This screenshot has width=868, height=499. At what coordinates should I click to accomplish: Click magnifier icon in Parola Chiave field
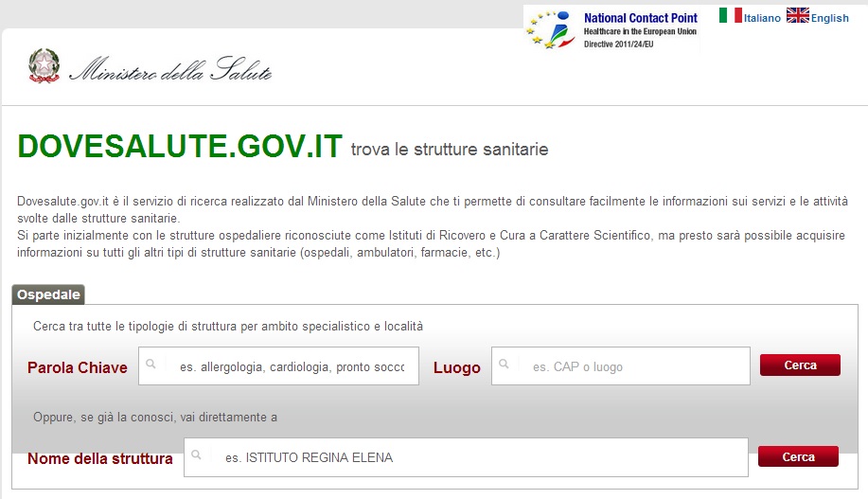(x=151, y=365)
